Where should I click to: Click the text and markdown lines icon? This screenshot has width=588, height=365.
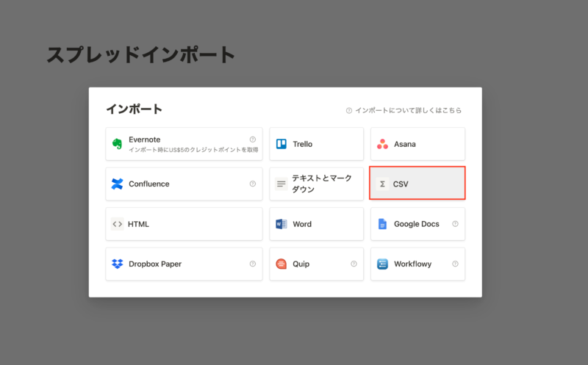point(282,184)
